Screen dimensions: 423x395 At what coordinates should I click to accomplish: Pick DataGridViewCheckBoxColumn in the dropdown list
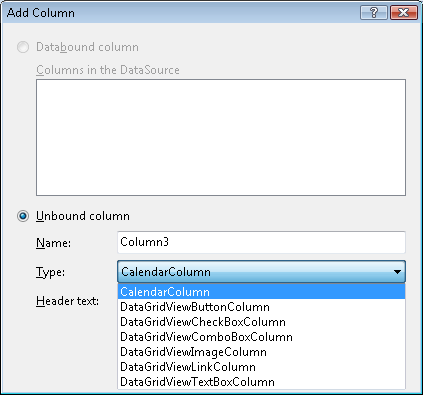[x=261, y=322]
